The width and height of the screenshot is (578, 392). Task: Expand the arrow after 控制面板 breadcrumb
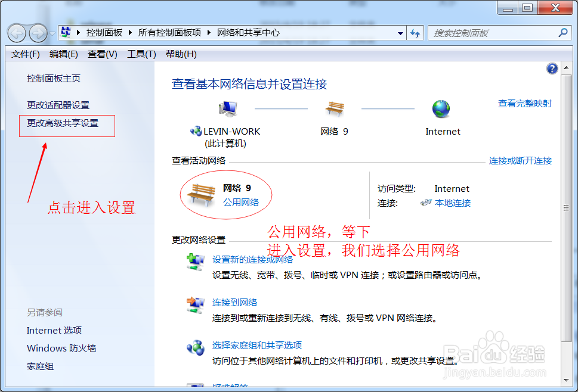click(130, 32)
